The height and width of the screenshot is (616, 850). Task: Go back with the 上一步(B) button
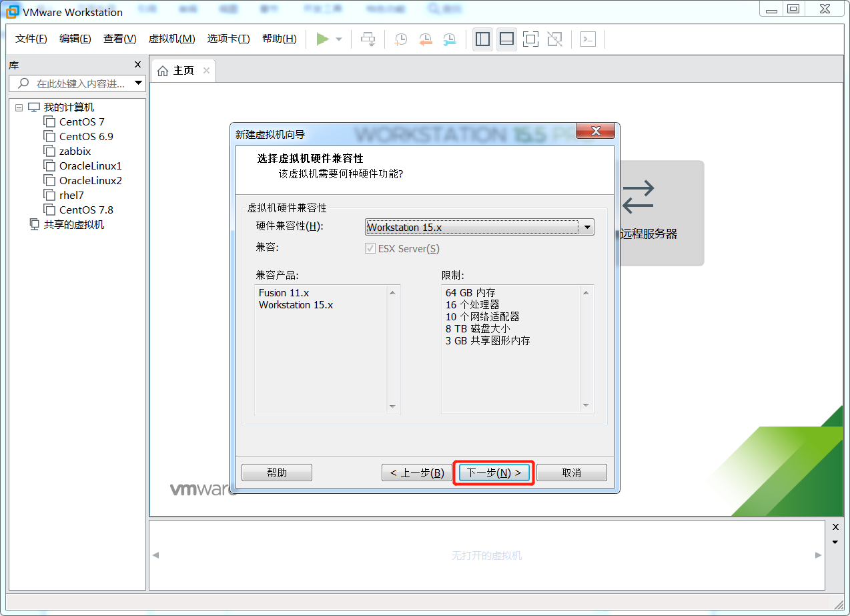pyautogui.click(x=417, y=473)
